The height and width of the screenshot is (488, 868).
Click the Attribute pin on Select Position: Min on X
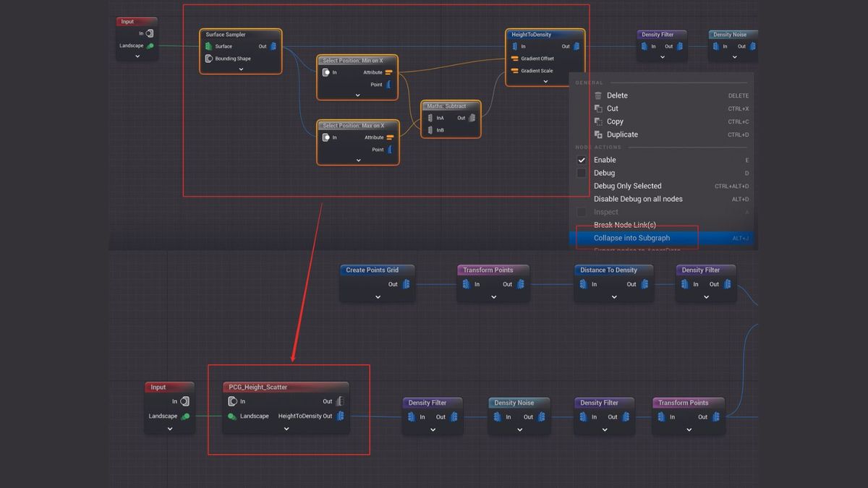coord(390,72)
